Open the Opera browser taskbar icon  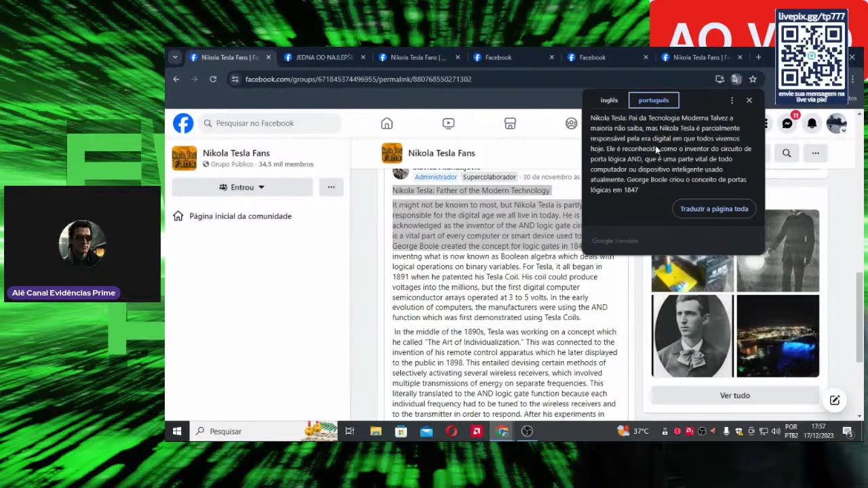(452, 431)
